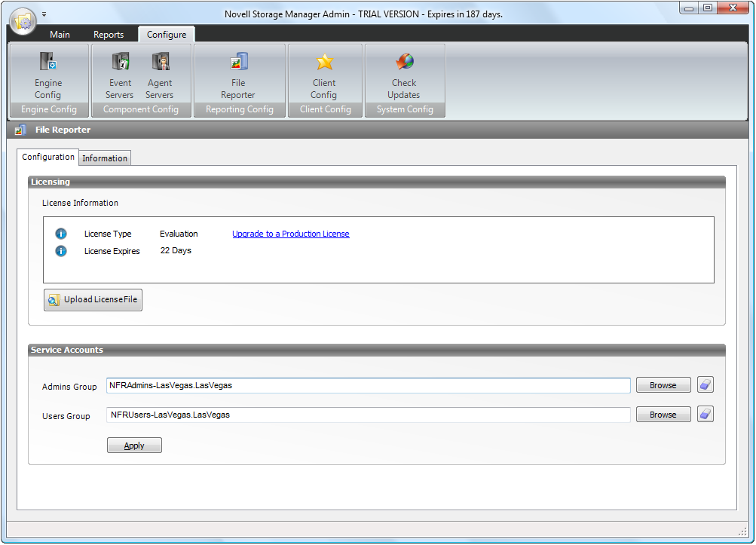Click Upgrade to a Production License link
This screenshot has width=756, height=545.
pyautogui.click(x=291, y=234)
